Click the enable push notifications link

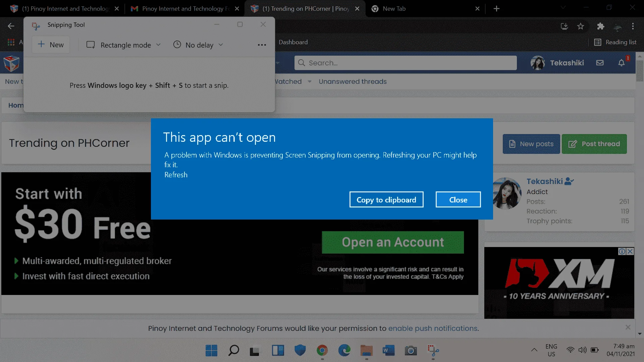click(433, 328)
